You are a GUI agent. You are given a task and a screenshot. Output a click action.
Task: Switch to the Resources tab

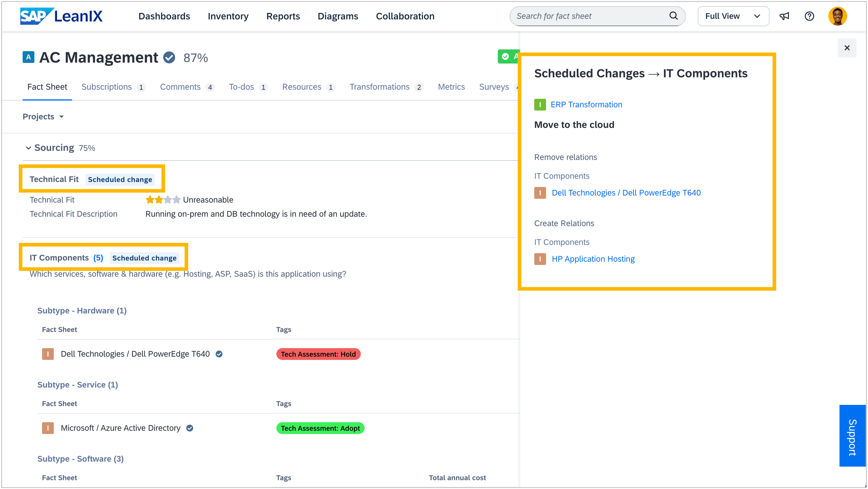coord(309,87)
